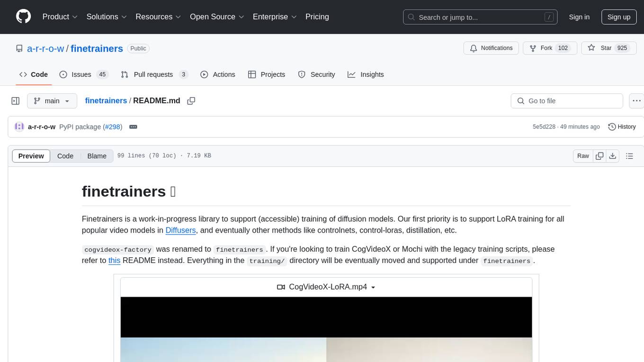The height and width of the screenshot is (362, 644).
Task: Click the Public repository label
Action: 138,48
